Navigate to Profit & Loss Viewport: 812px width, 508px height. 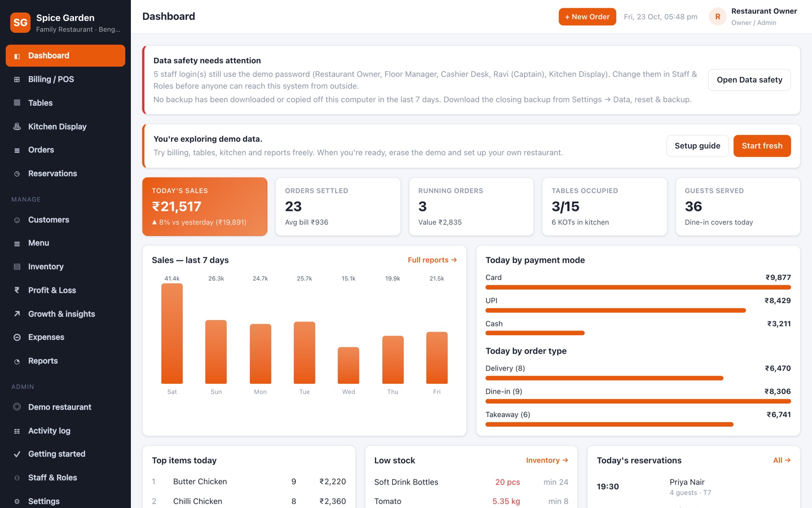[x=65, y=290]
